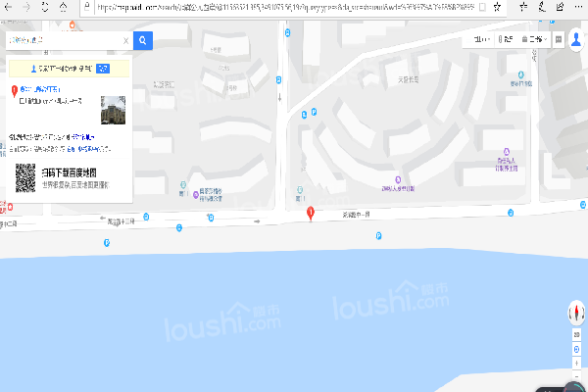Click the blue locate-me circle button
Viewport: 588px width, 392px height.
[577, 349]
